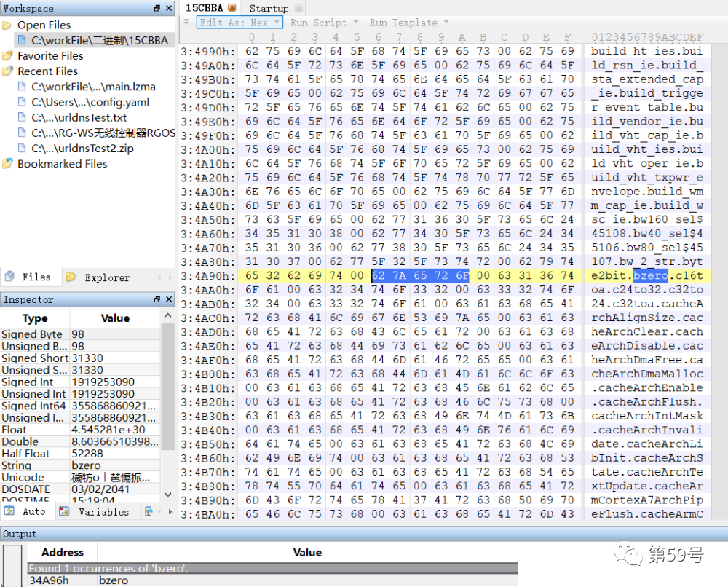Open the Run Template dropdown
The width and height of the screenshot is (728, 587).
pos(408,23)
